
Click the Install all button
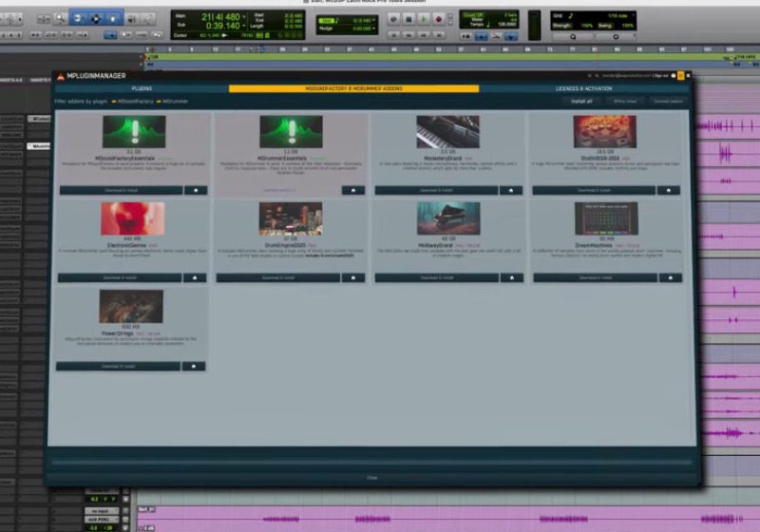pos(581,102)
